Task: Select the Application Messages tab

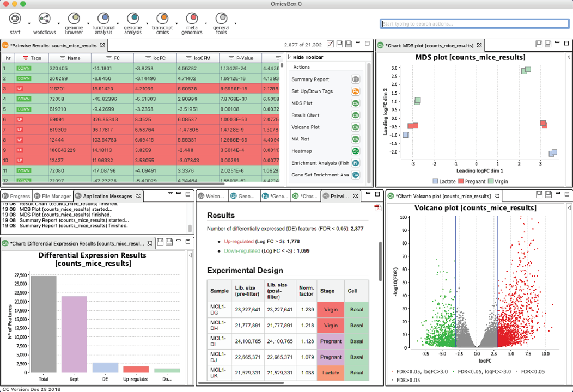Action: [x=107, y=196]
